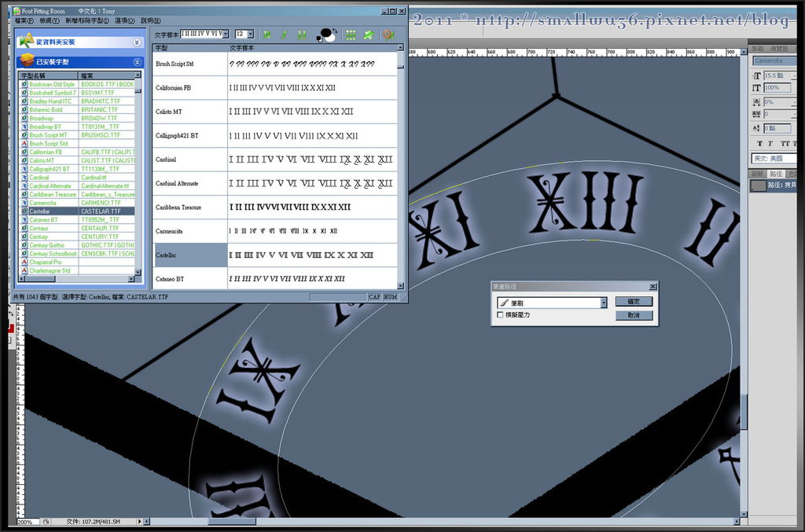Open the File menu in Font Fitting Room

click(x=24, y=20)
